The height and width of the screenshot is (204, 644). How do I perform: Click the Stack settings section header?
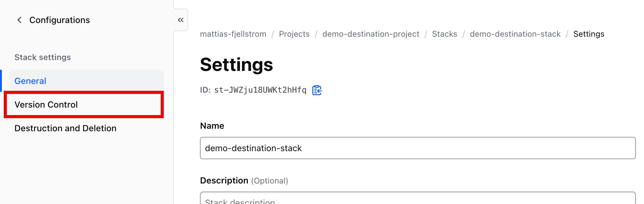[42, 57]
